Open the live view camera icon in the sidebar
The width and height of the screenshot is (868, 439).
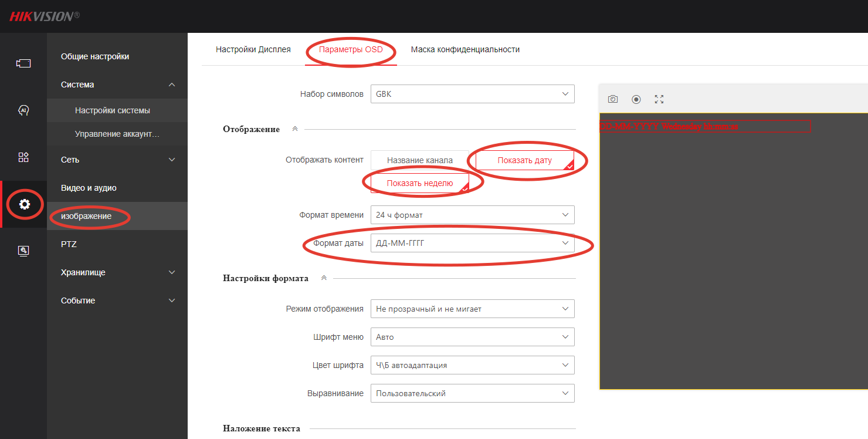click(23, 63)
